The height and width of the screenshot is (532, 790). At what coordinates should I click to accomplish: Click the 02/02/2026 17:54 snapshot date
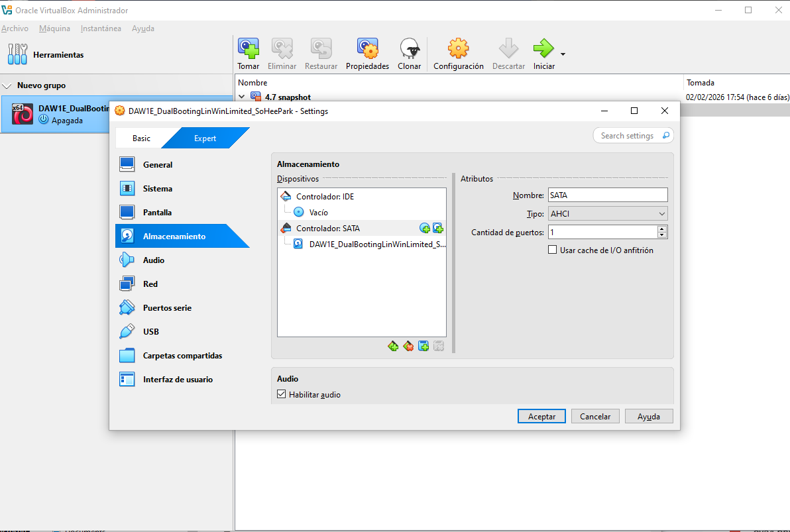(x=737, y=97)
